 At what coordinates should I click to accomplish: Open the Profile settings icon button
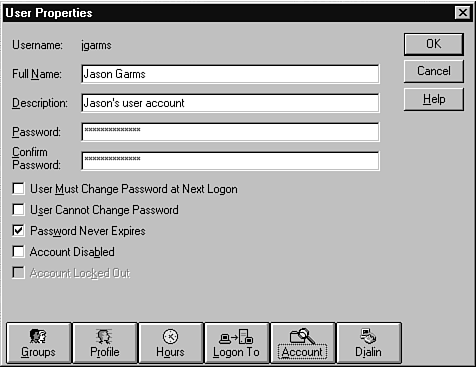point(105,343)
